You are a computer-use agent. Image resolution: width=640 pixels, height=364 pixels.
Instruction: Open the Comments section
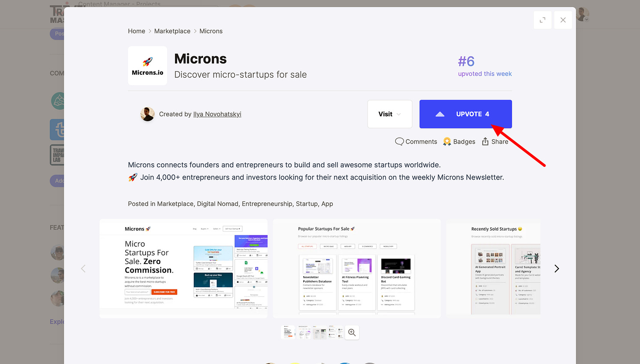416,141
